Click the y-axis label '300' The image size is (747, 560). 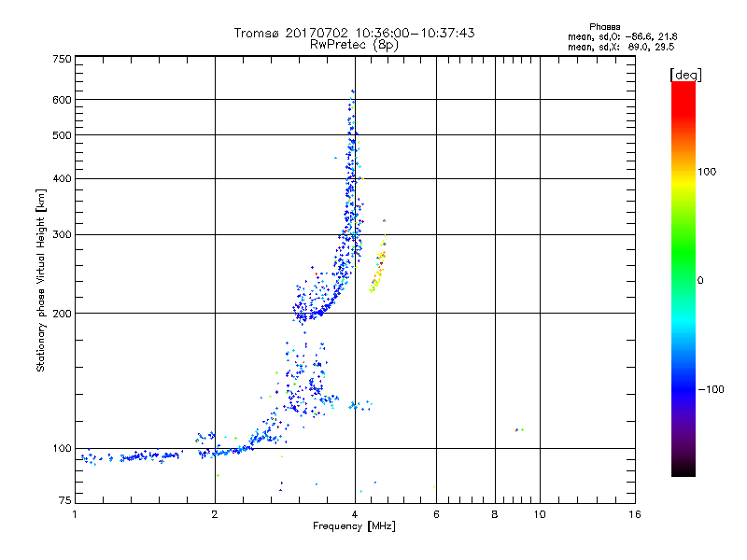pyautogui.click(x=63, y=235)
